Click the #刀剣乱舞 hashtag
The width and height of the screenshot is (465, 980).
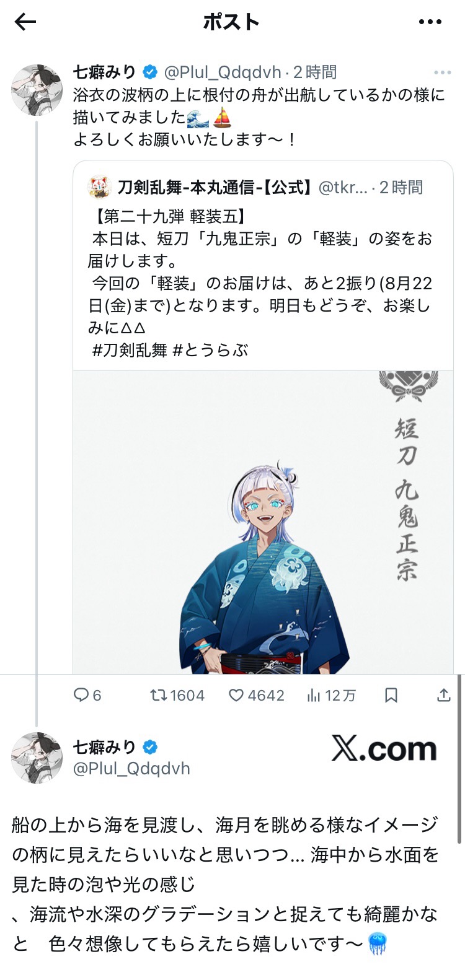[130, 350]
